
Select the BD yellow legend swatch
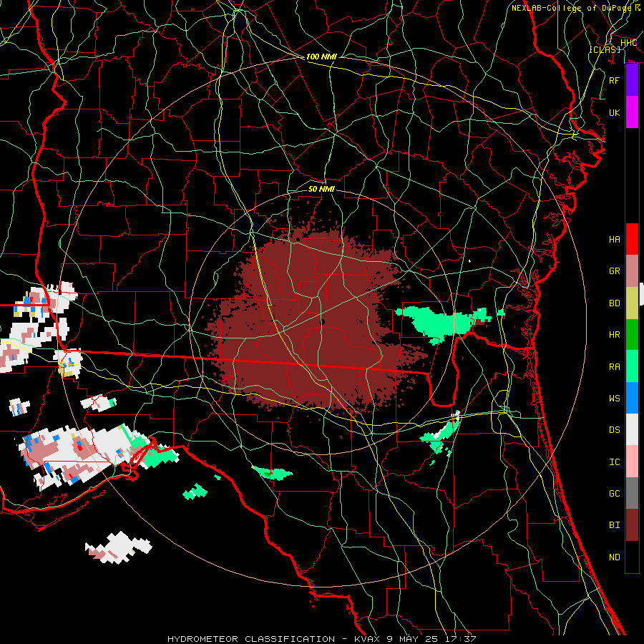click(632, 303)
